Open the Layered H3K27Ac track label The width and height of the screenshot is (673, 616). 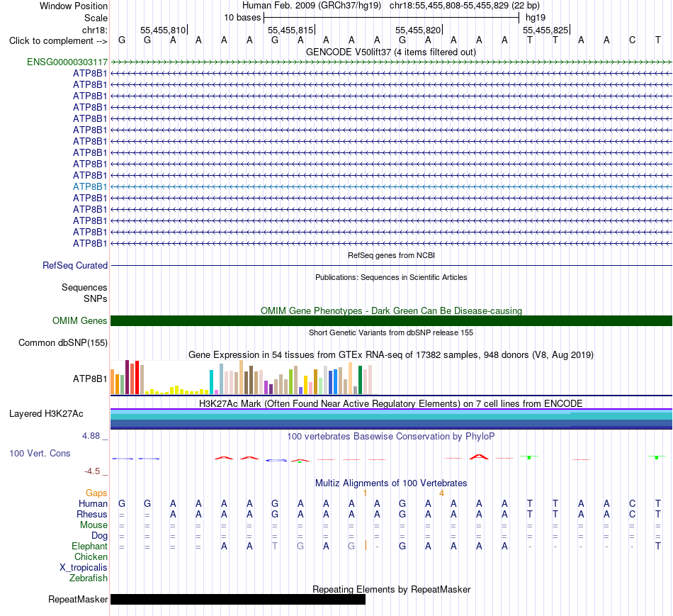(46, 414)
